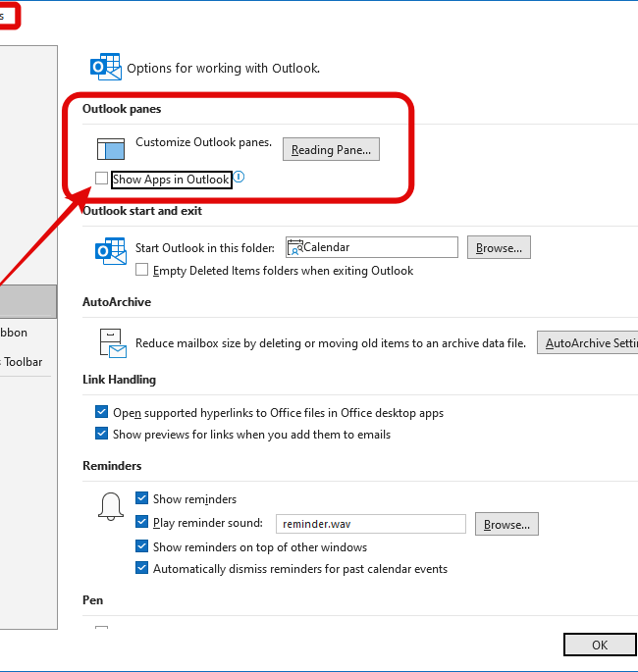Click the Pen section heading
The width and height of the screenshot is (638, 672).
[x=92, y=600]
